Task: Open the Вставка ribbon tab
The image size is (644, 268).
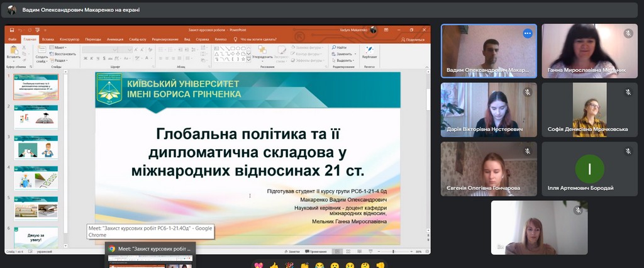Action: (x=47, y=39)
